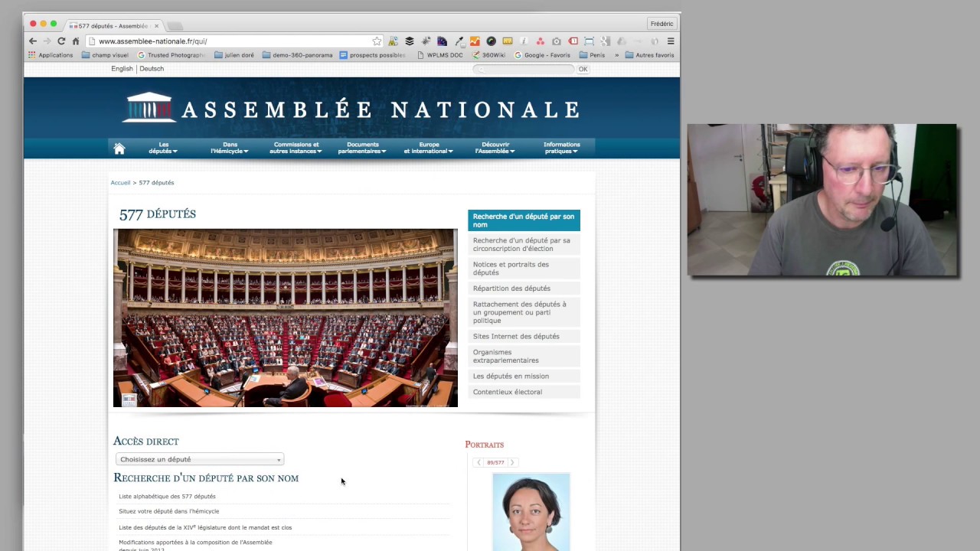980x551 pixels.
Task: Open the 'prospects possibles' bookmark
Action: point(373,55)
